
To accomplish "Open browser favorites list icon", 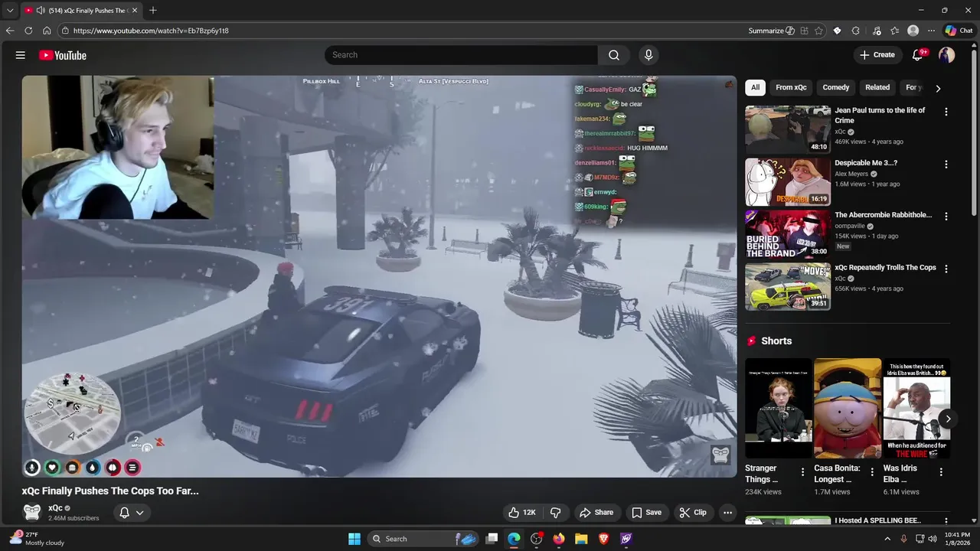I will point(894,31).
